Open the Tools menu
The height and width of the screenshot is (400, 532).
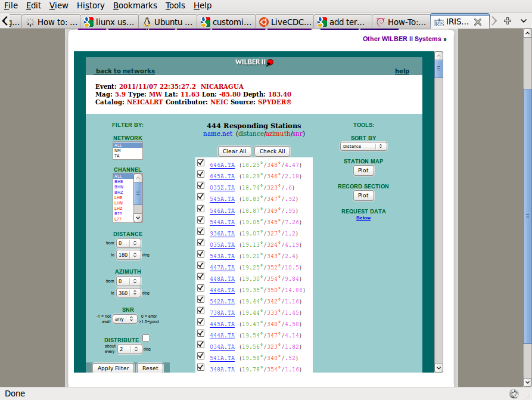[175, 5]
